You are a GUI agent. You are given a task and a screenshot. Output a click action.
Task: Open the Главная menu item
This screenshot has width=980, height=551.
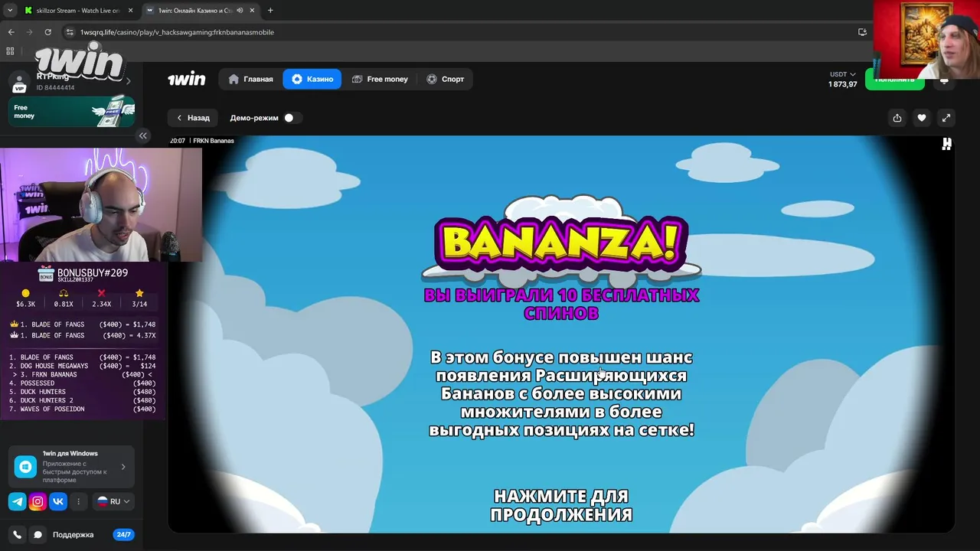251,79
